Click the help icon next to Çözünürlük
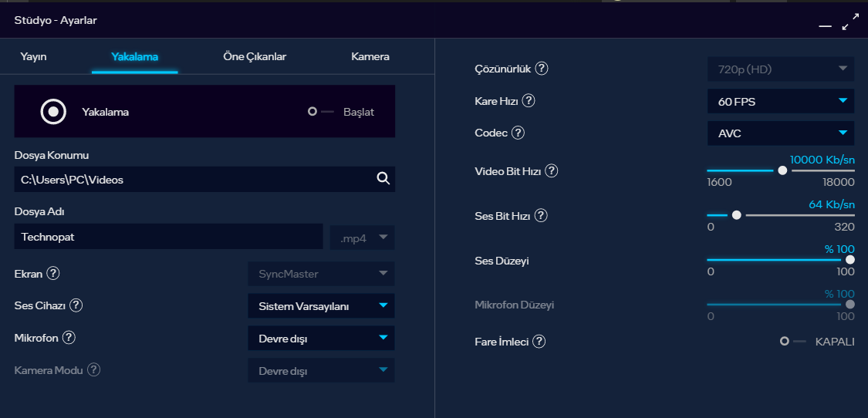The height and width of the screenshot is (418, 868). click(542, 69)
